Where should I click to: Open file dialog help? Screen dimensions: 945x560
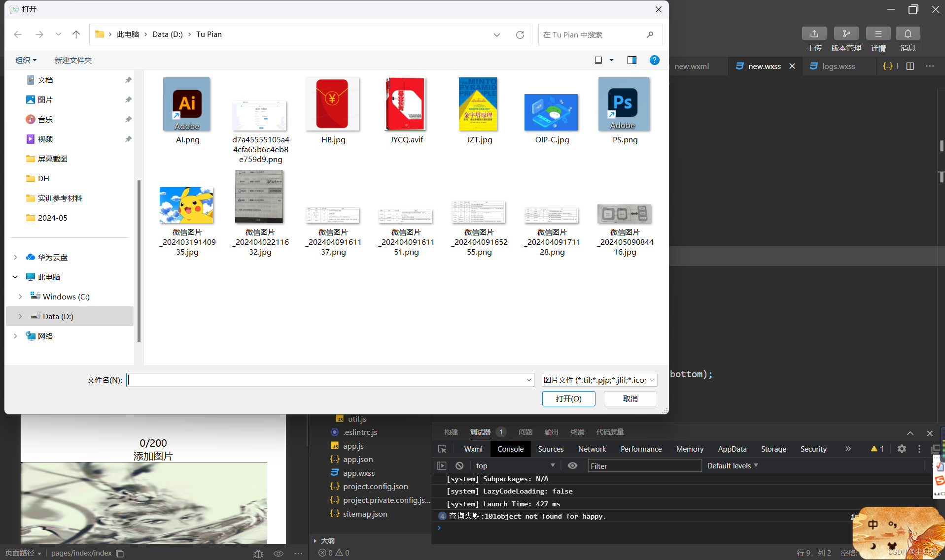tap(655, 60)
